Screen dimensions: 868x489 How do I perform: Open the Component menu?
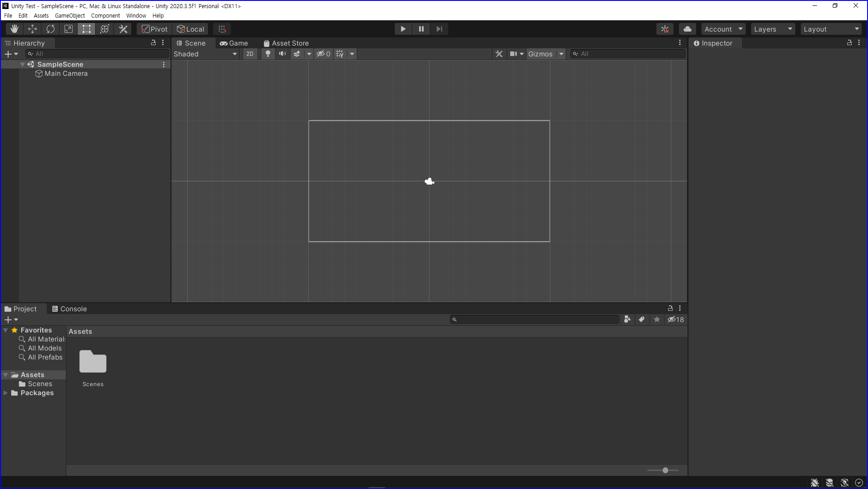[106, 15]
